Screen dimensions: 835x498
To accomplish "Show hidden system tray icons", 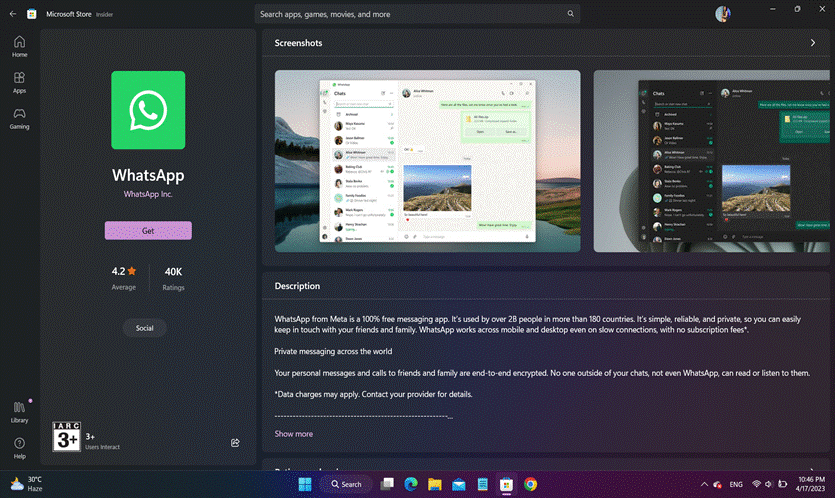I will tap(704, 484).
